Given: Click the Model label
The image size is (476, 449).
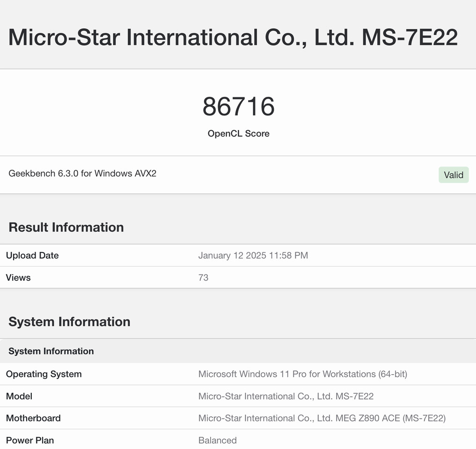Looking at the screenshot, I should (x=19, y=396).
